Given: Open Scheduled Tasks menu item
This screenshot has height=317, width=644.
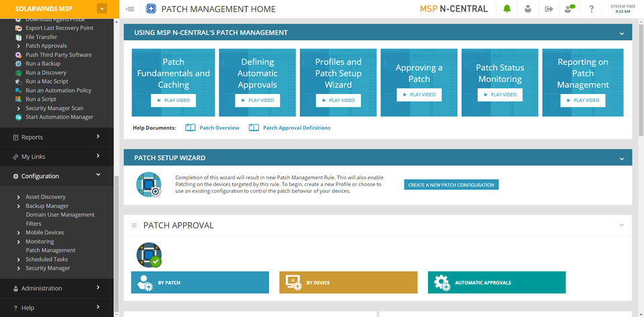Looking at the screenshot, I should (47, 259).
